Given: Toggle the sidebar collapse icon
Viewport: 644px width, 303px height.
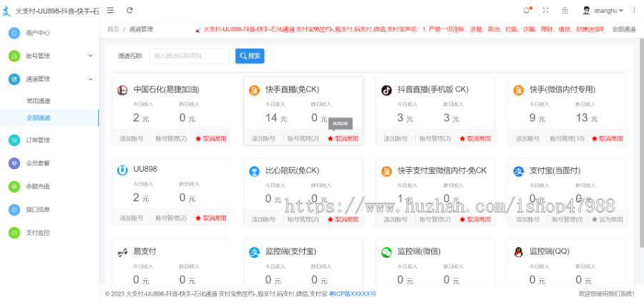Looking at the screenshot, I should [x=110, y=10].
